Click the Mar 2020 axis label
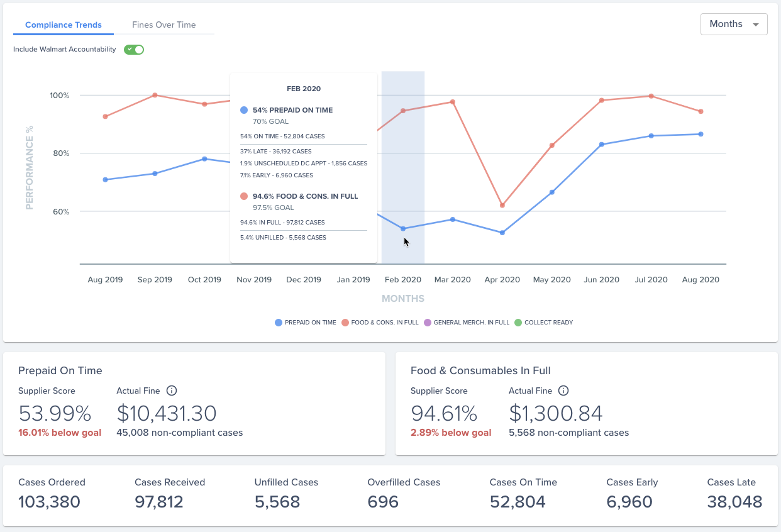This screenshot has height=532, width=781. pos(453,280)
